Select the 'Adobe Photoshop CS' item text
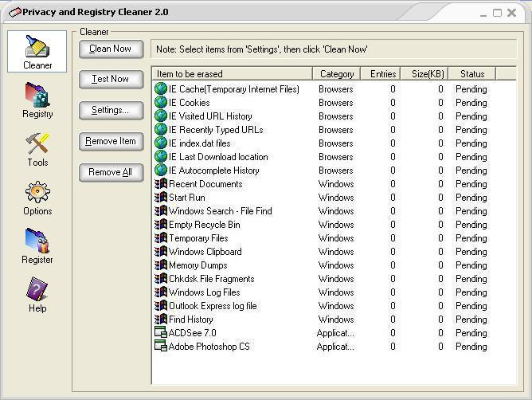Screen dimensions: 532x400 click(x=209, y=347)
